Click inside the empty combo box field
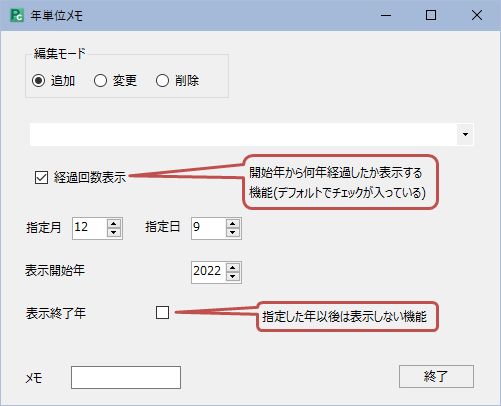Viewport: 501px width, 406px height. coord(243,134)
